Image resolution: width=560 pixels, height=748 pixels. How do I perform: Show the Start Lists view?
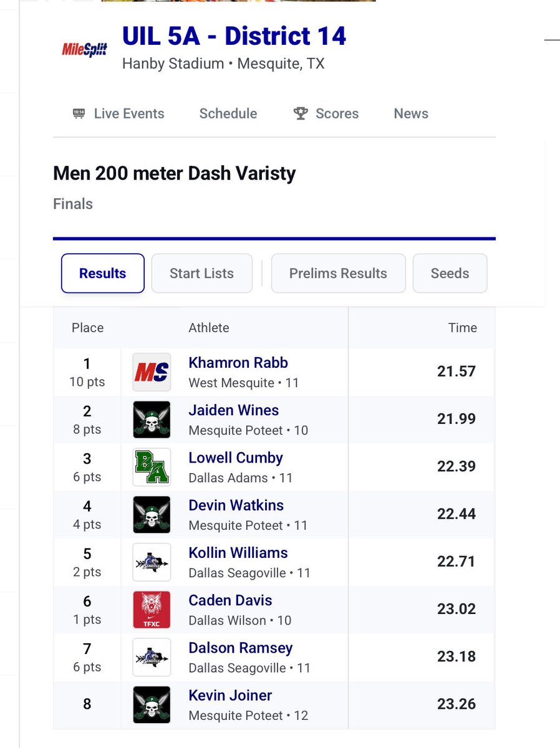click(x=201, y=273)
